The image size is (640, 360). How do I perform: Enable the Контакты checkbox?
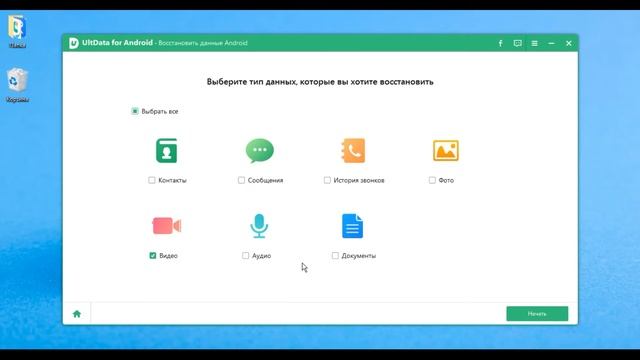click(152, 180)
